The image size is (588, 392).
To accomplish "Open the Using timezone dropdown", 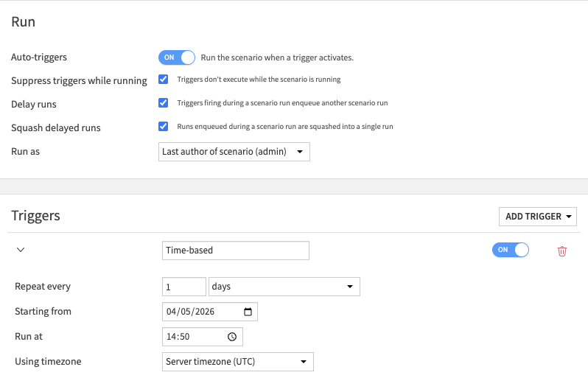I will (238, 362).
